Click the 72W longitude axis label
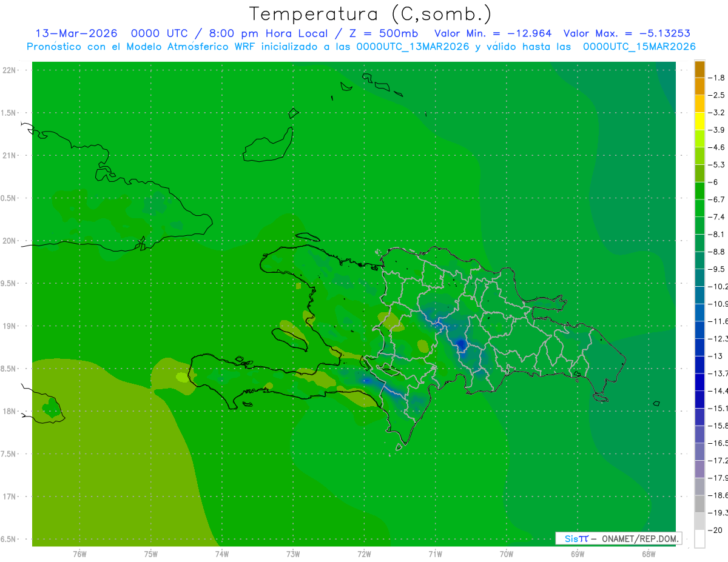This screenshot has height=562, width=728. 364,554
